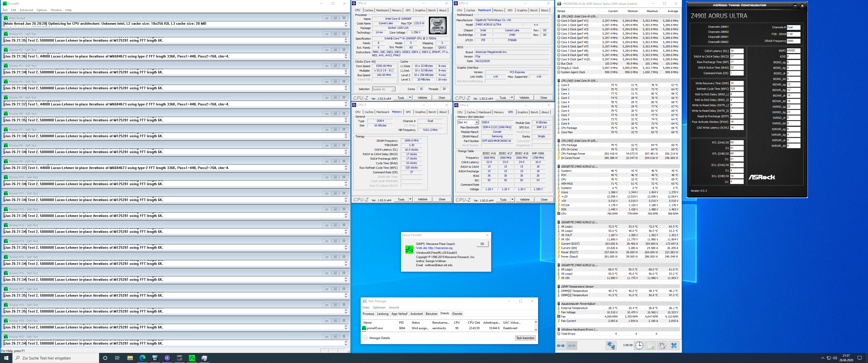868x363 pixels.
Task: Click Validate in CPU-Z Memory window
Action: [x=423, y=200]
